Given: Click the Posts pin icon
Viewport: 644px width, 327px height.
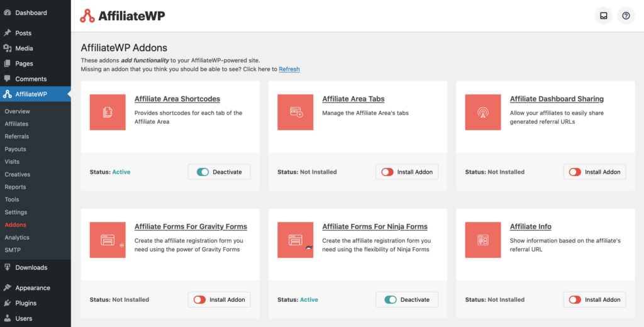Looking at the screenshot, I should (x=7, y=33).
